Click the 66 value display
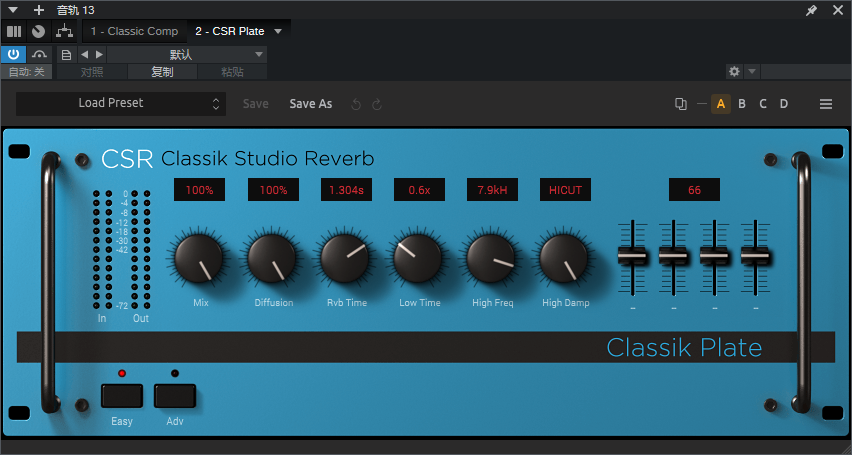This screenshot has width=852, height=455. 694,190
